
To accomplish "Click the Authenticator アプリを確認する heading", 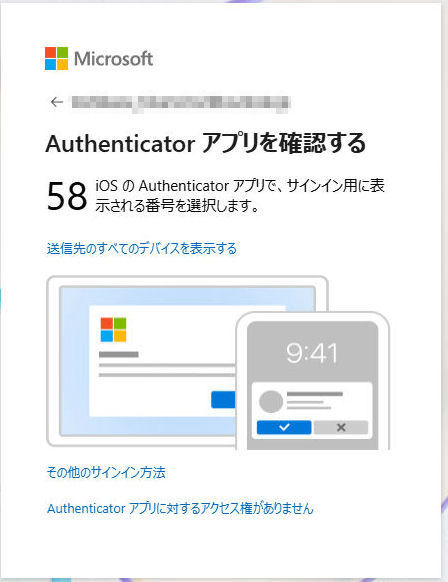I will [x=206, y=144].
